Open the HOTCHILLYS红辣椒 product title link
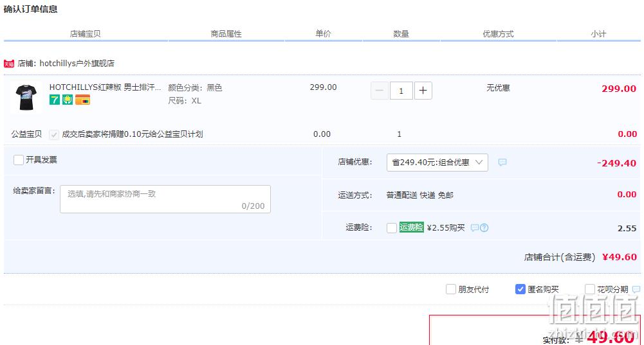644x345 pixels. (105, 87)
